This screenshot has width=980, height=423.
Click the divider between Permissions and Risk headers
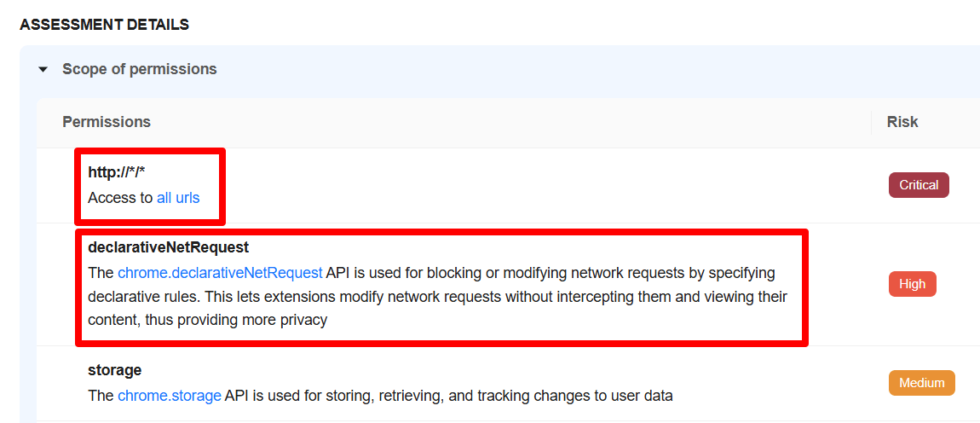coord(872,122)
